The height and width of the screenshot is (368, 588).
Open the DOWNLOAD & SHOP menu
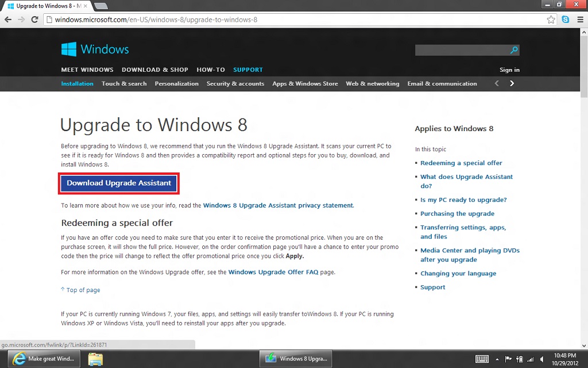click(154, 70)
